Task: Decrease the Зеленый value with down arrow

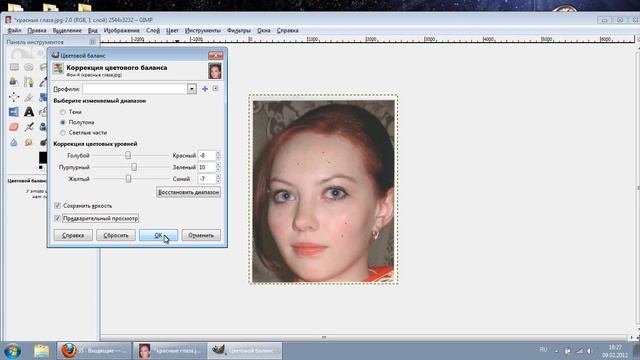Action: pos(218,169)
